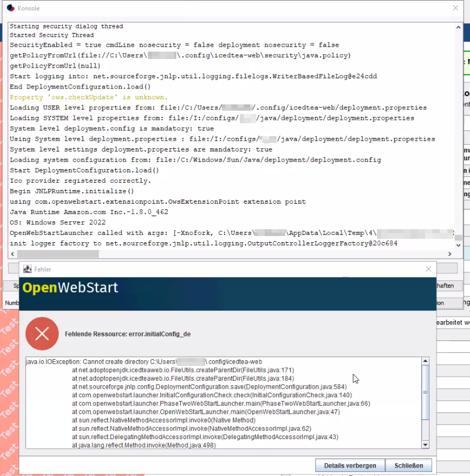
Task: Click 'Fehlende Ressource: error.initialConfig_de' message
Action: pos(128,334)
